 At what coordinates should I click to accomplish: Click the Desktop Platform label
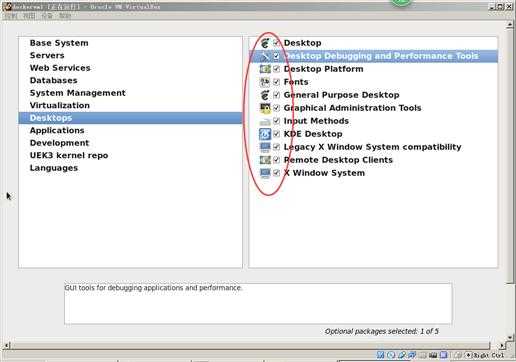click(323, 69)
